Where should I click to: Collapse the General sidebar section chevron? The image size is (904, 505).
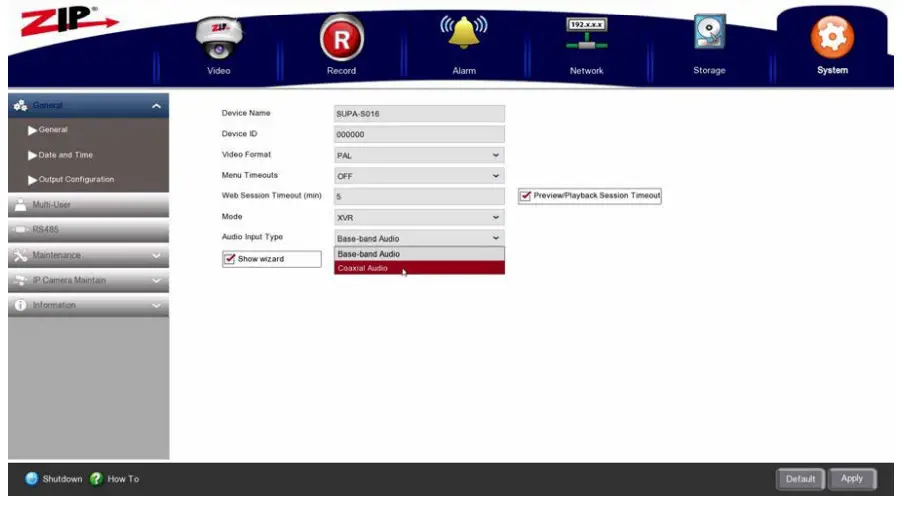tap(156, 106)
